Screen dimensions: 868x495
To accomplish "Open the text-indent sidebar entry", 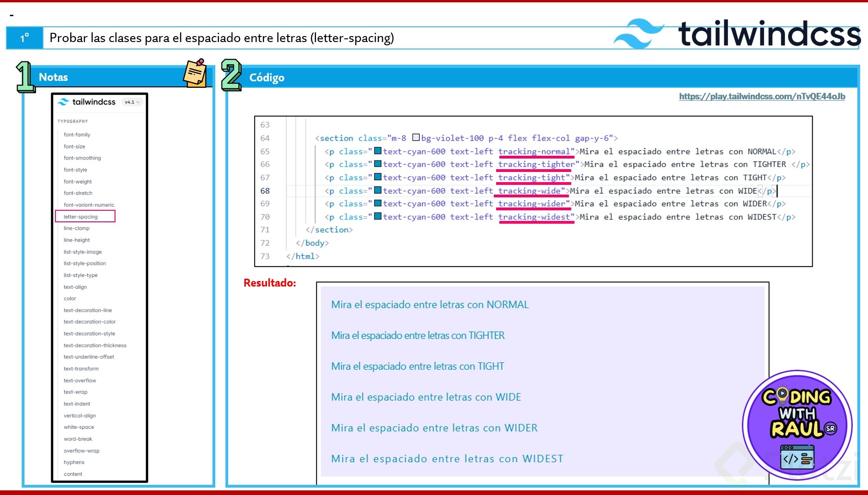I will click(x=77, y=404).
